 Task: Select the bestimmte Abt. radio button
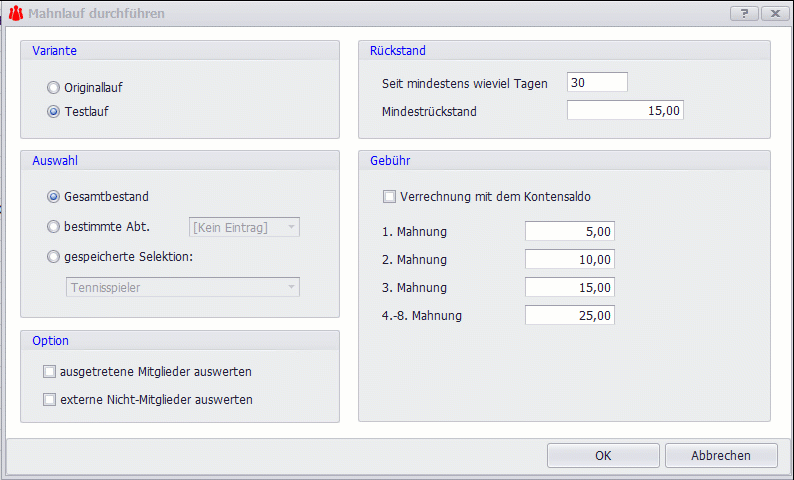point(54,227)
